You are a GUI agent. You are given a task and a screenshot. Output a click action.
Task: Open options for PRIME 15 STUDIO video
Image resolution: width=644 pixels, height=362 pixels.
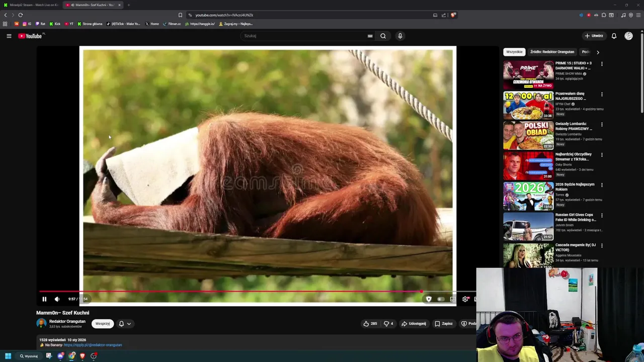[602, 64]
